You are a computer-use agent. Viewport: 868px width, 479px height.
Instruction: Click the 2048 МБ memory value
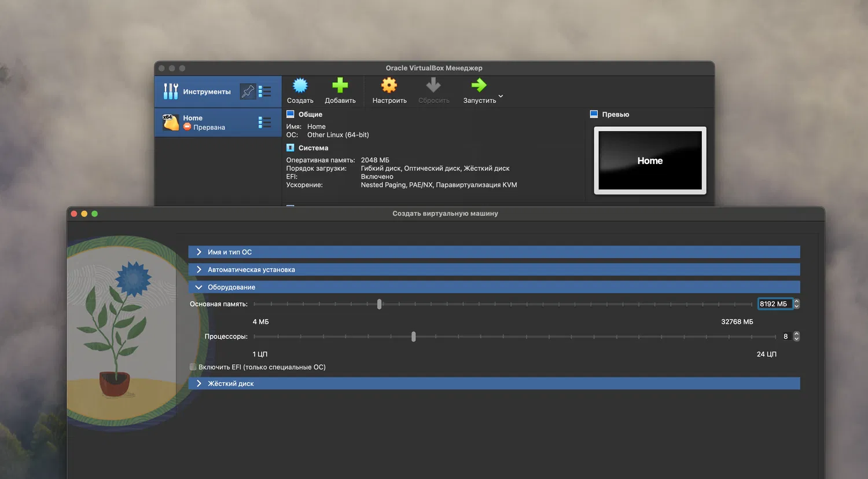click(x=375, y=160)
